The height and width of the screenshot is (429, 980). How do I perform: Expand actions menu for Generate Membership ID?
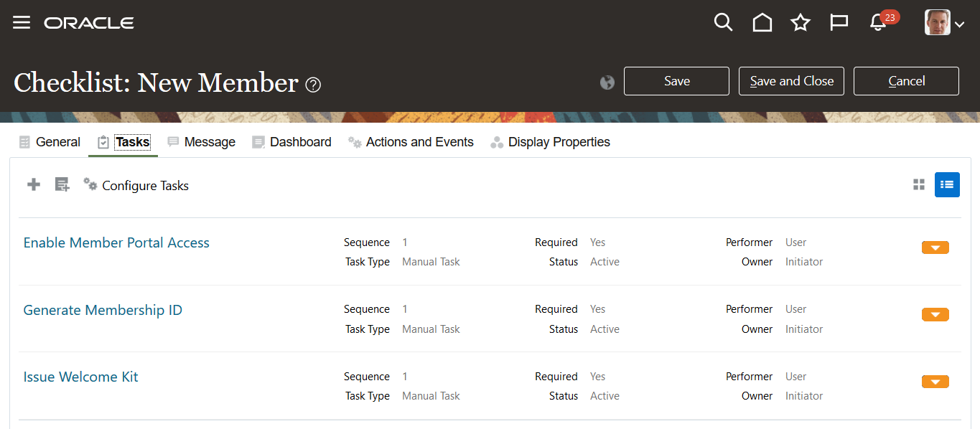(935, 315)
